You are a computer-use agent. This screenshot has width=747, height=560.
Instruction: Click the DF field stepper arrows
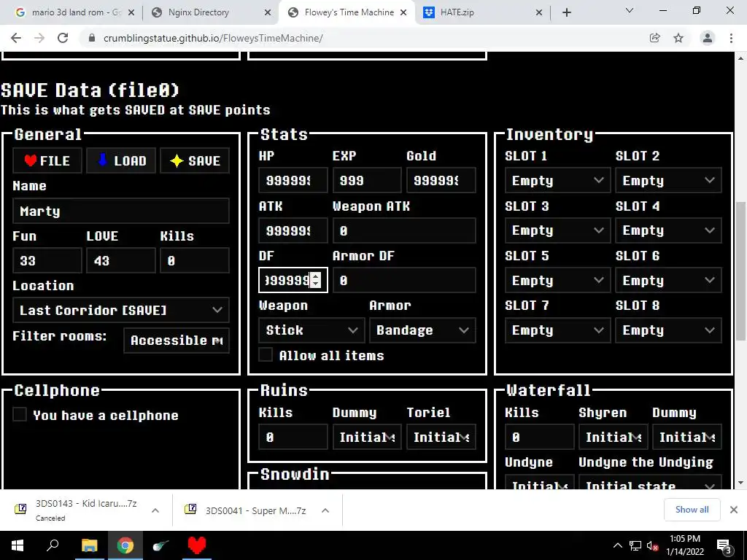pos(315,280)
